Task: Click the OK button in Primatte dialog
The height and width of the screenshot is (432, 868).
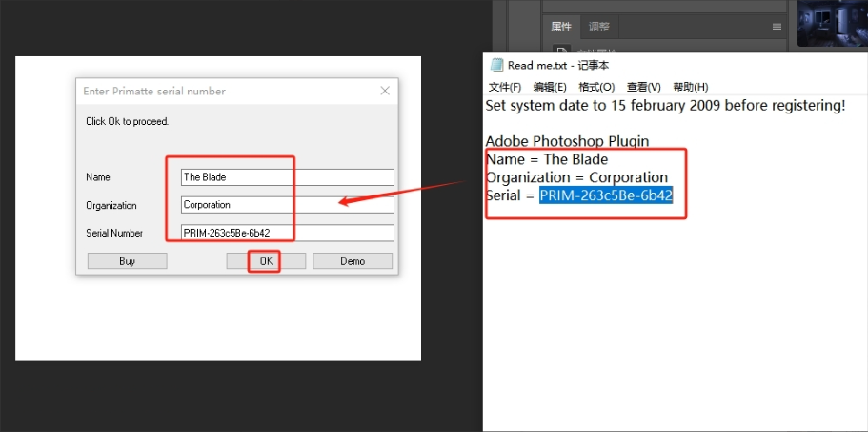Action: 266,261
